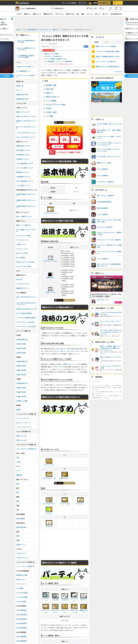This screenshot has height=644, width=138.
Task: Click the bookmark star icon in header
Action: tap(111, 8)
